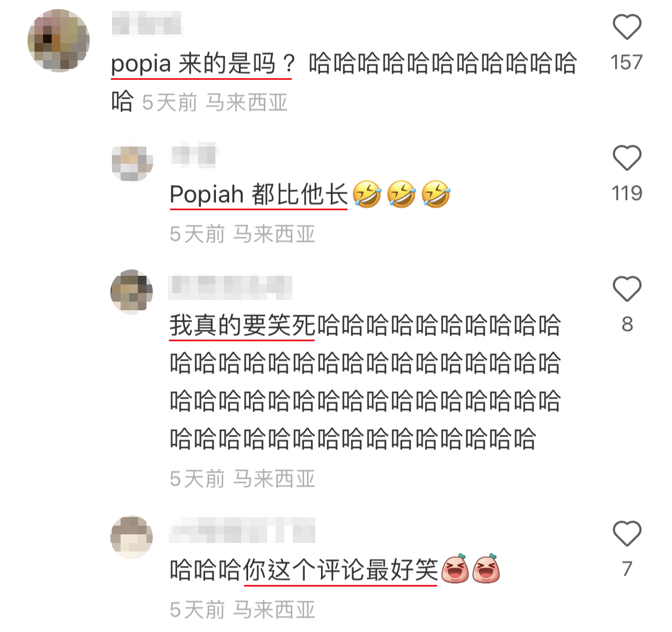Select the long '我真的要笑死哈哈哈' reply

tap(365, 381)
